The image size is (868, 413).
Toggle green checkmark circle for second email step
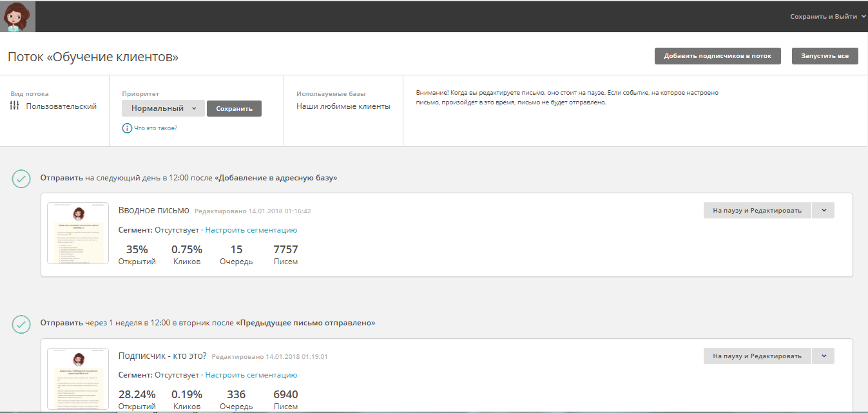point(21,323)
